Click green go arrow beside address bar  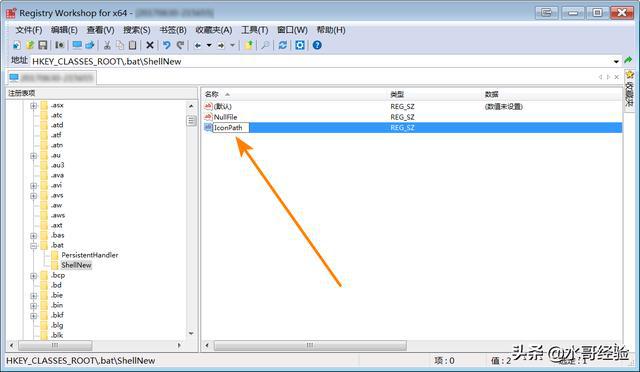(x=628, y=60)
